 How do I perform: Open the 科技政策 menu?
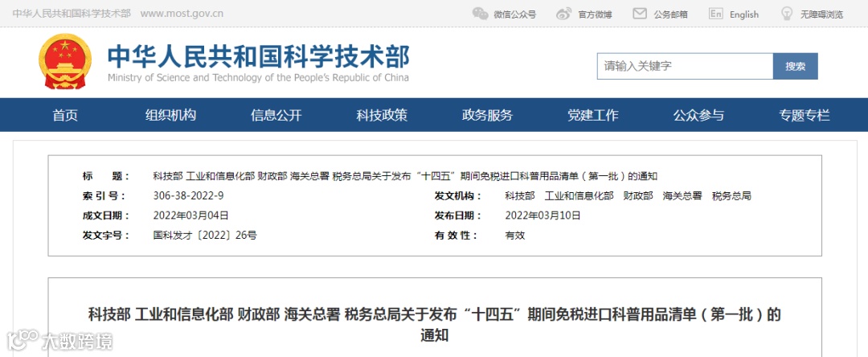382,115
